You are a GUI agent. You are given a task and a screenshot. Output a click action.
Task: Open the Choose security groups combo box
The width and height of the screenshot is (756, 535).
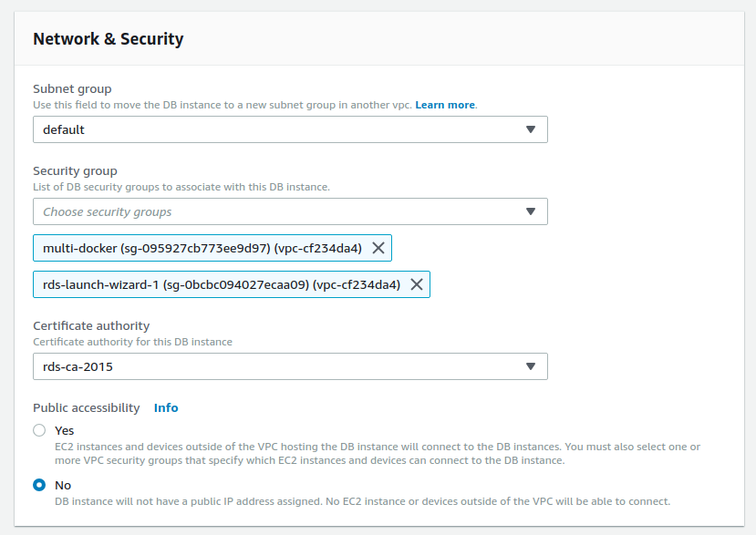click(x=290, y=211)
